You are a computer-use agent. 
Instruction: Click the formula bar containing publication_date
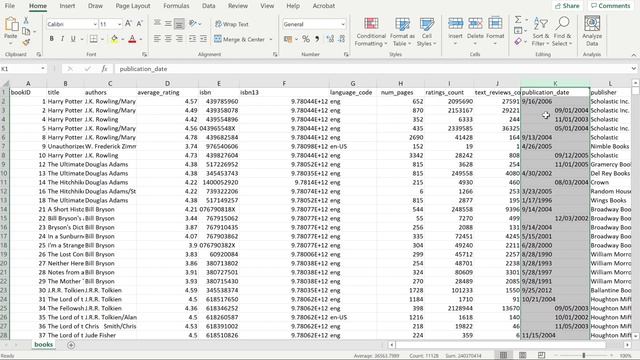[372, 69]
